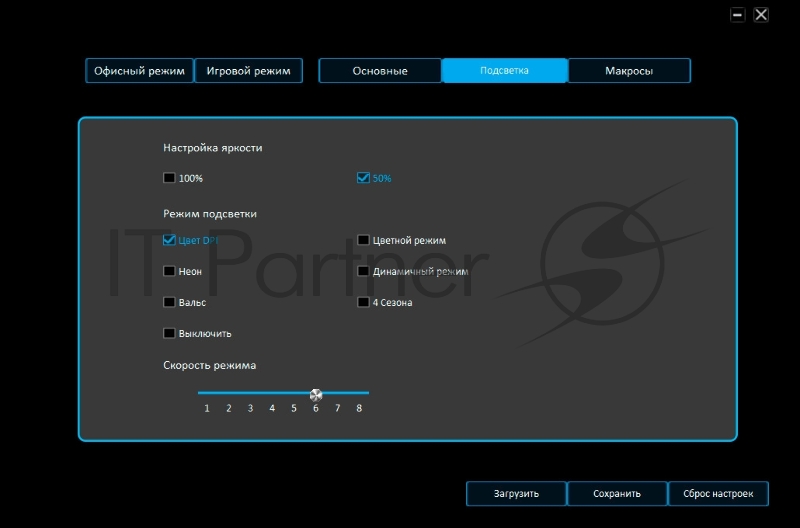Toggle the Цвет DPI lighting mode
Screen dimensions: 800x528
[x=169, y=240]
